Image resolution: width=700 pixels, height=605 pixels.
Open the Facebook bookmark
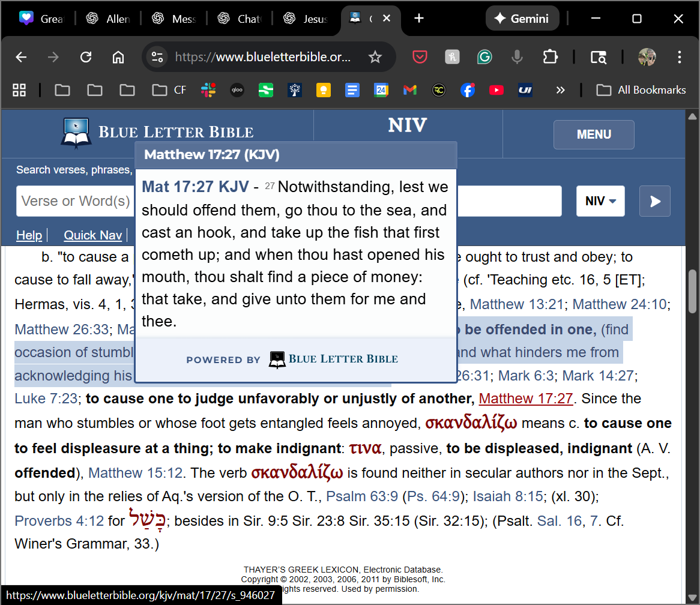click(x=468, y=90)
